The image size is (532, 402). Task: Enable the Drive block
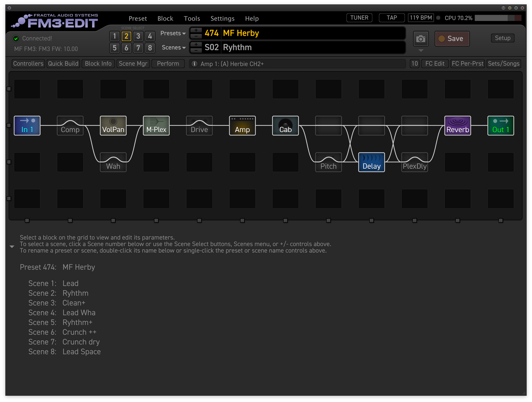click(199, 126)
